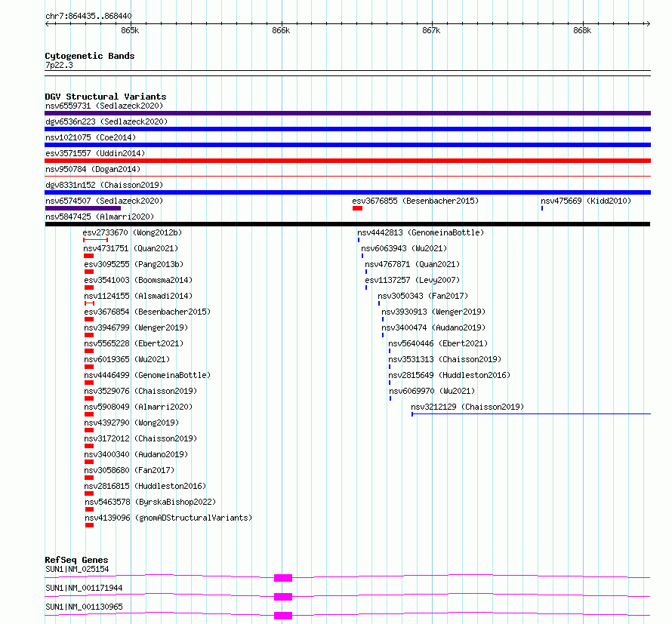Open the nsv1021075 (Coe2014) variant
The width and height of the screenshot is (672, 624).
(91, 137)
